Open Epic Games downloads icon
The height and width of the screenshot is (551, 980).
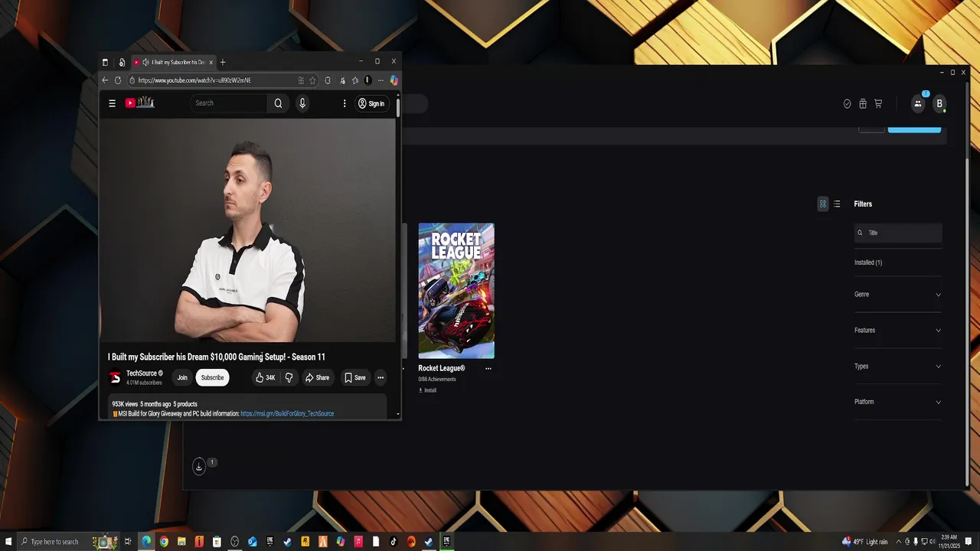point(199,466)
